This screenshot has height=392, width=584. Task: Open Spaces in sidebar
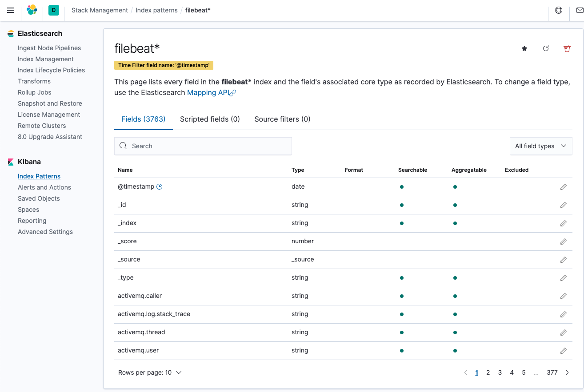(x=28, y=210)
